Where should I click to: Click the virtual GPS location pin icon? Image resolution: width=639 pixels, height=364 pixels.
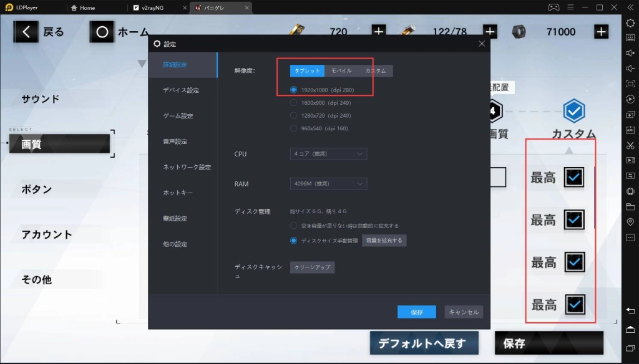(x=630, y=222)
